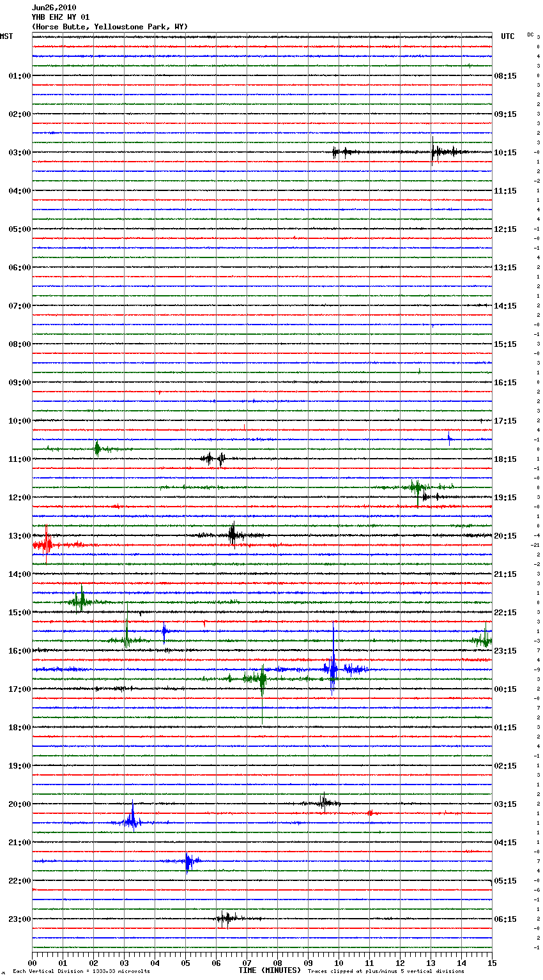Select the 06:00 MST time label

click(20, 268)
